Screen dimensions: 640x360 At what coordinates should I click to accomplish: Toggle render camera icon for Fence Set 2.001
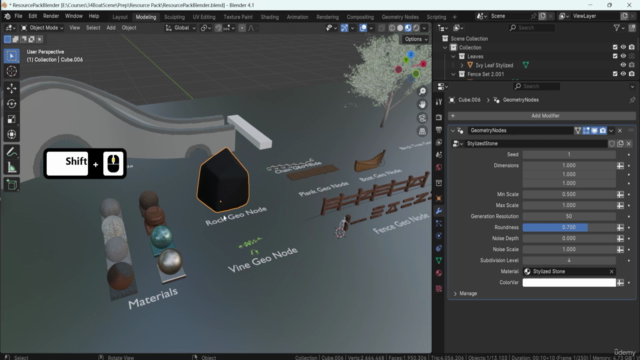pos(632,74)
